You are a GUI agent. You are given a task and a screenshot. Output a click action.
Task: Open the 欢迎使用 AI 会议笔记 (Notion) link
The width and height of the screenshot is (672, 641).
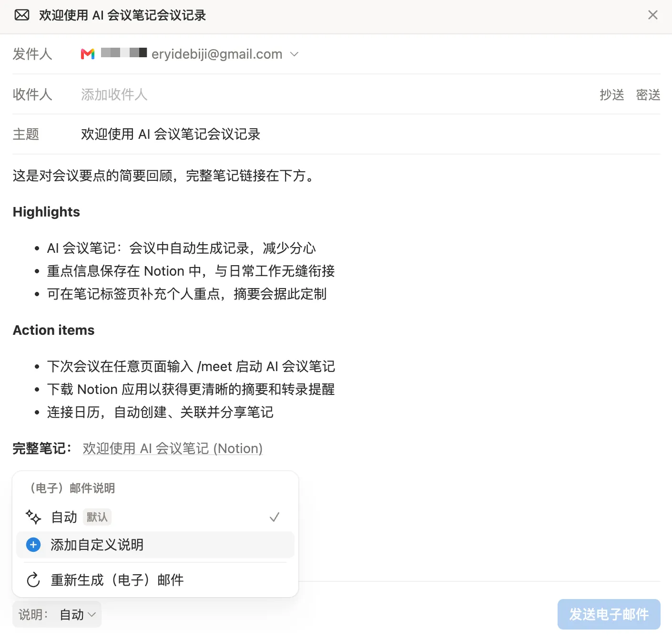point(173,448)
